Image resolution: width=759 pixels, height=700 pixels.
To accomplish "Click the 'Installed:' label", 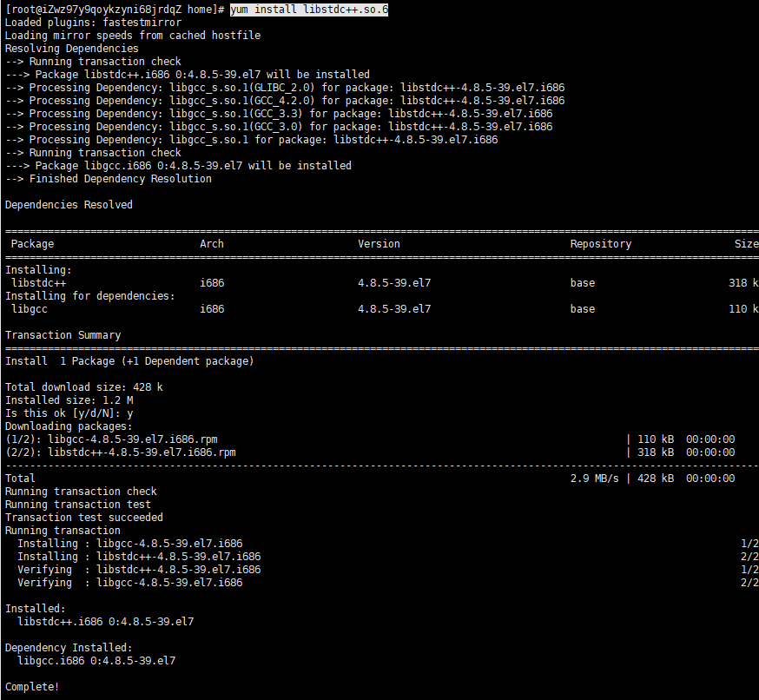I will (x=36, y=609).
